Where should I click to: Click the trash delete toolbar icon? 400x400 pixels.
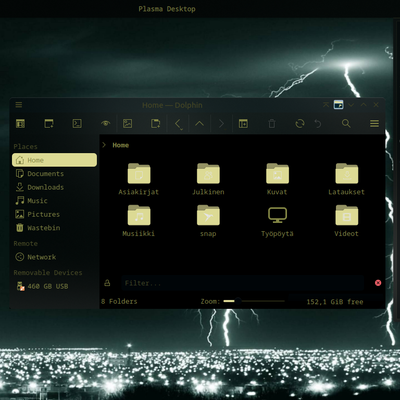272,124
